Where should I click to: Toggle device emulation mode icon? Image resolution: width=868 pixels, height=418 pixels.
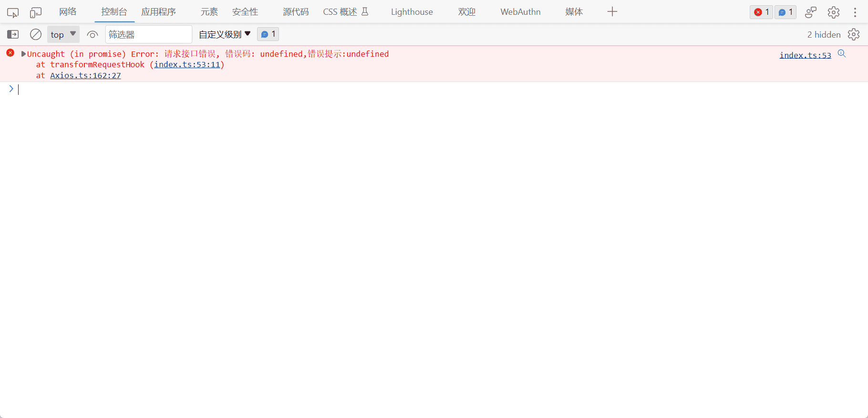tap(36, 12)
